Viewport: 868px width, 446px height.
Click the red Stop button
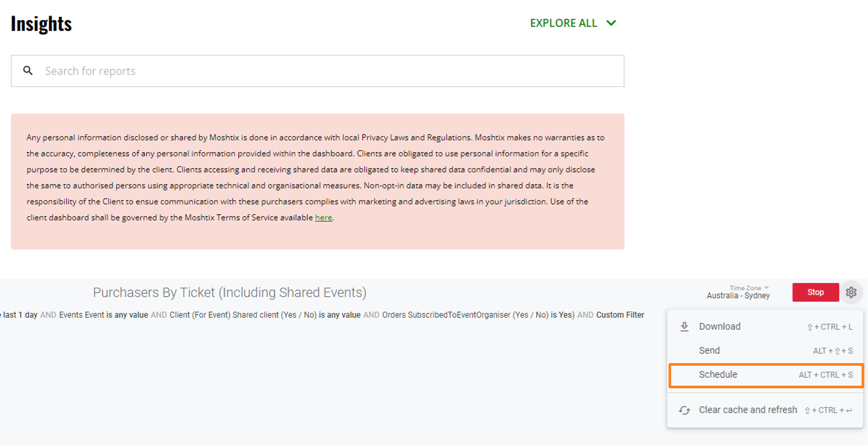816,292
